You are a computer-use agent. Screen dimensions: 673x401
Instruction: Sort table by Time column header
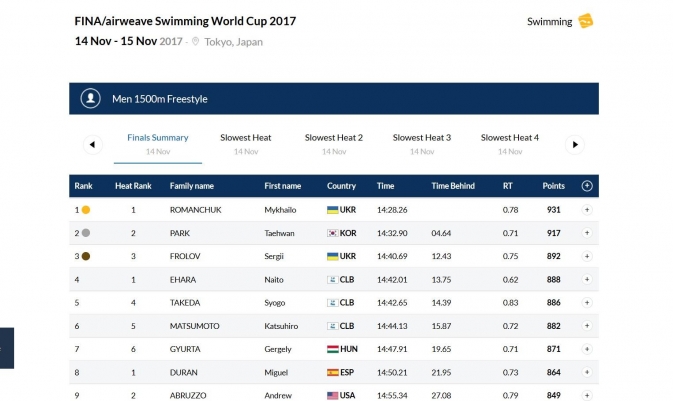(x=385, y=186)
